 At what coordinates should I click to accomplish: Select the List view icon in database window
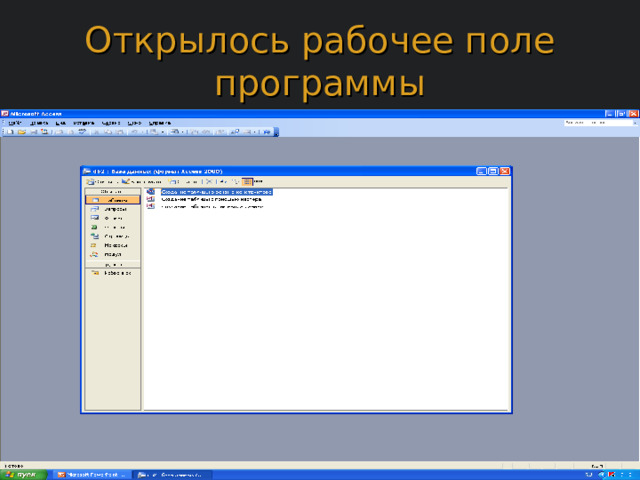coord(247,182)
